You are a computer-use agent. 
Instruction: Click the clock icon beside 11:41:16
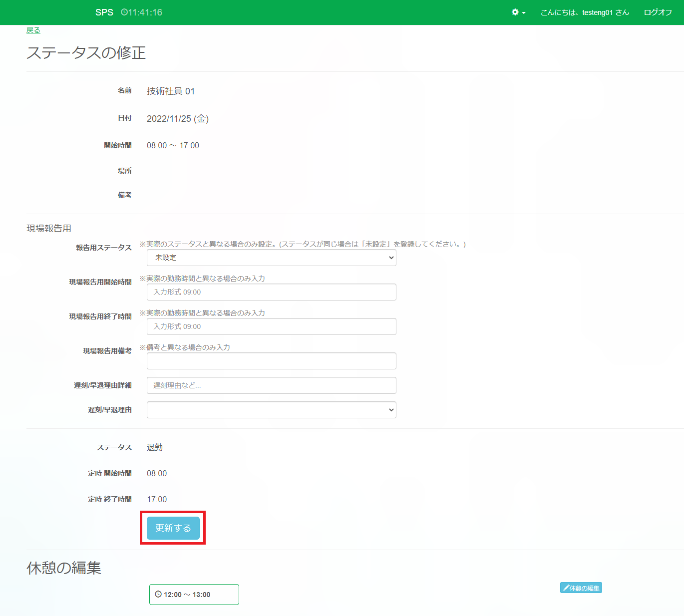124,12
